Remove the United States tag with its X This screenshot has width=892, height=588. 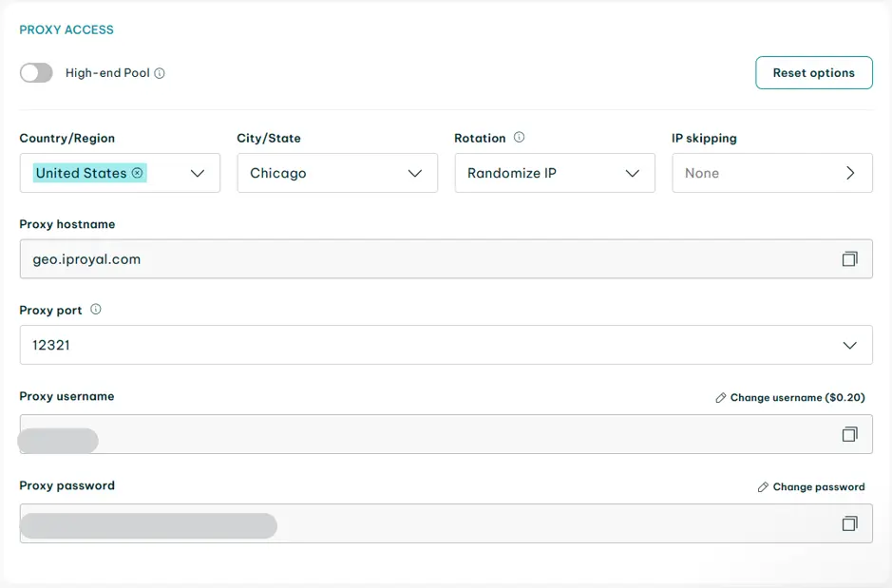[137, 173]
